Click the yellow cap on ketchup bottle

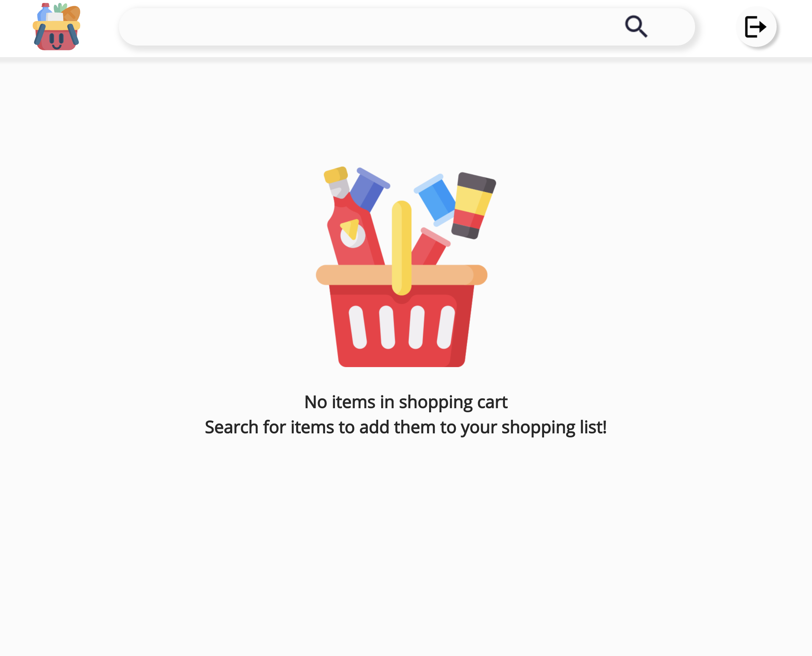pos(336,175)
